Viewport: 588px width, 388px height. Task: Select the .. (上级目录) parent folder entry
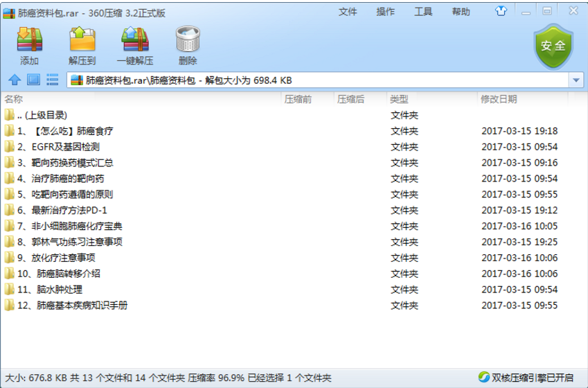(x=42, y=115)
